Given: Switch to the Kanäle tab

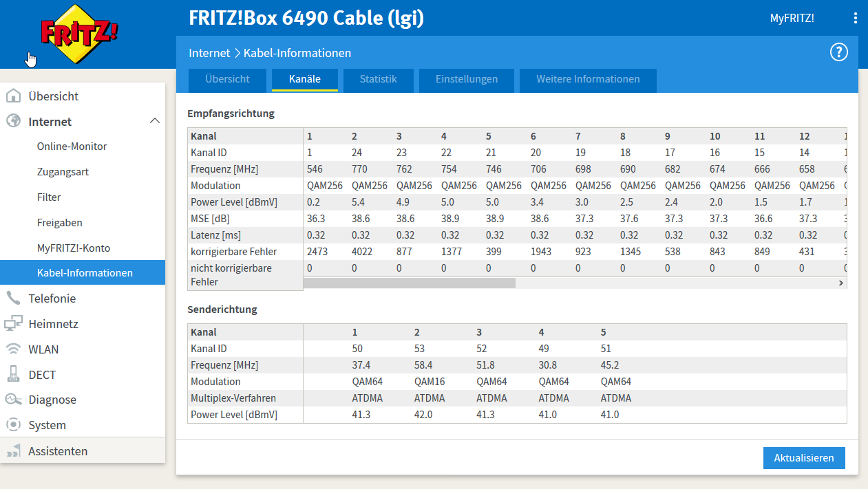Looking at the screenshot, I should 305,79.
